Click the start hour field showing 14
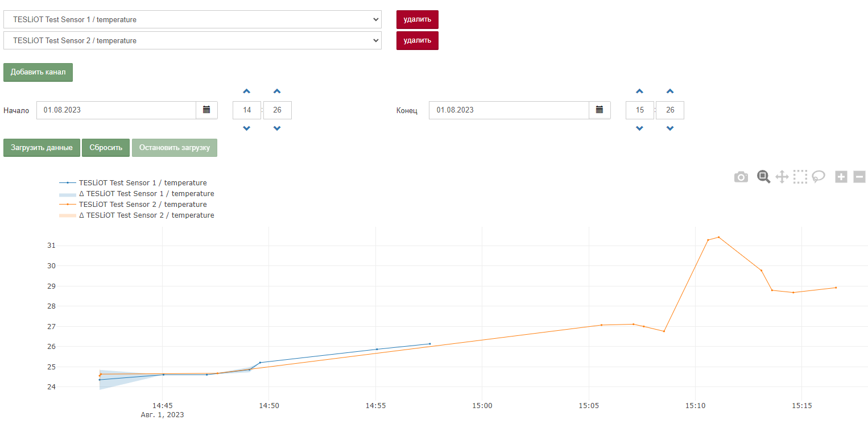This screenshot has width=868, height=424. point(247,110)
